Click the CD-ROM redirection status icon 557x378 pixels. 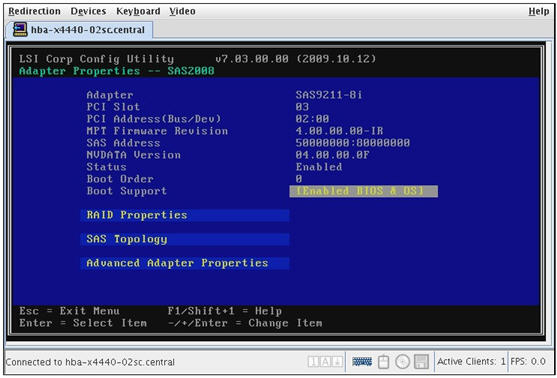402,362
